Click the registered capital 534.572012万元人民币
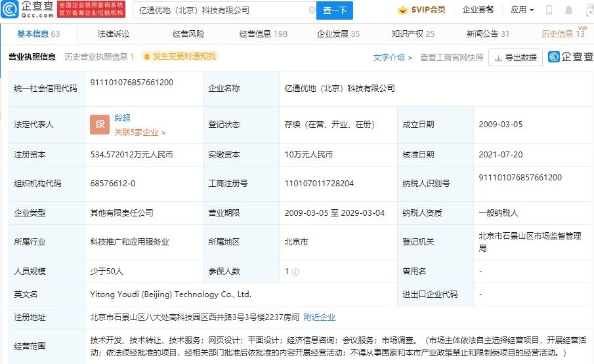Viewport: 594px width, 364px height. click(131, 154)
